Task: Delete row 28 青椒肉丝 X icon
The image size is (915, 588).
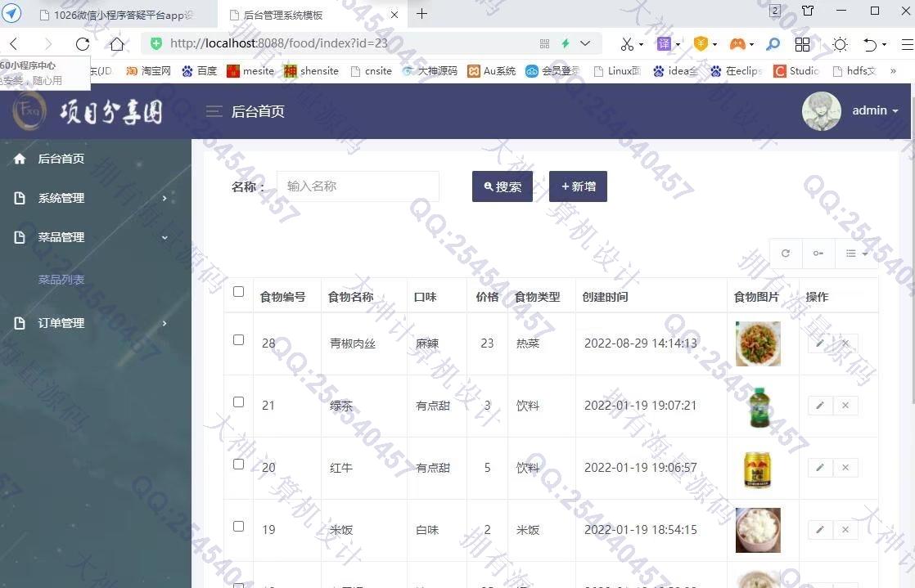Action: [845, 343]
